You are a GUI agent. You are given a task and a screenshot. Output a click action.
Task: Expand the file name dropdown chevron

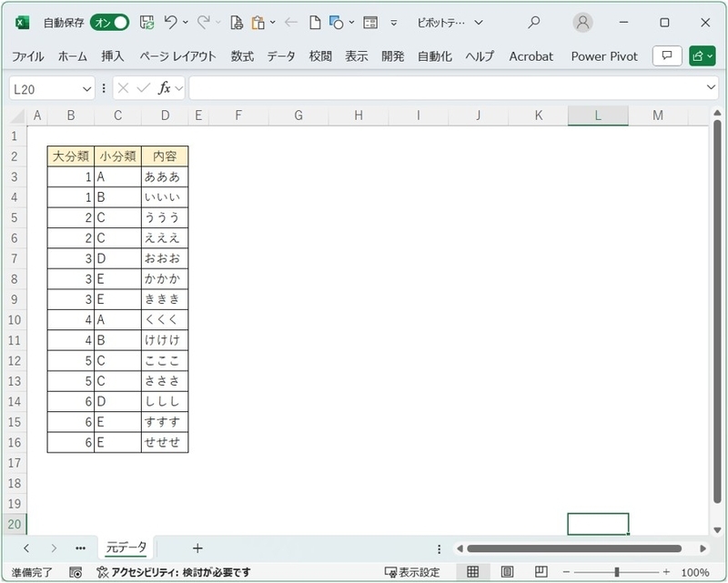[479, 22]
